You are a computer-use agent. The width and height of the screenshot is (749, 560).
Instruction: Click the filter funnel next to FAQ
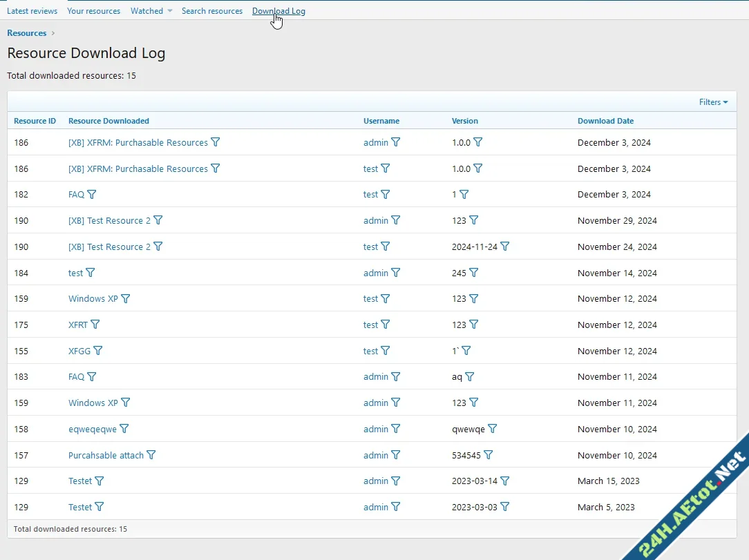click(x=92, y=194)
